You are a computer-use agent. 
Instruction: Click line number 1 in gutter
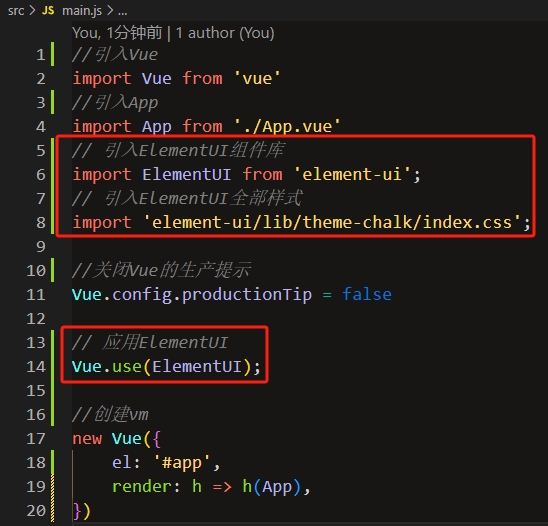41,55
